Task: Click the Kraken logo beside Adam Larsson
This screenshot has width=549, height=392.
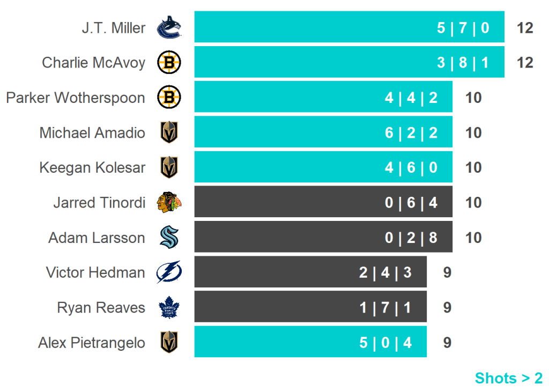Action: tap(169, 237)
